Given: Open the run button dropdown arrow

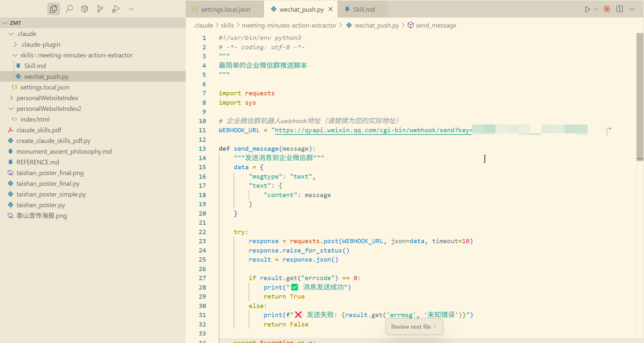Looking at the screenshot, I should point(595,9).
